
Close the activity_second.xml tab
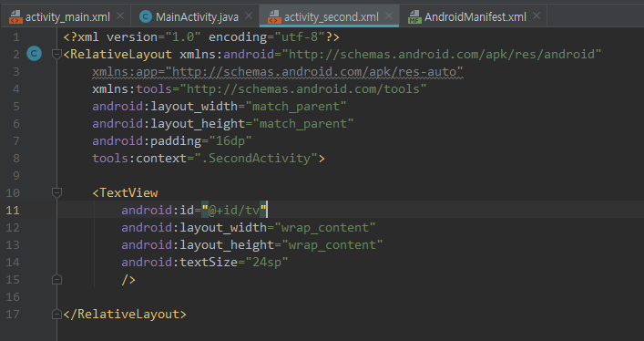[389, 16]
